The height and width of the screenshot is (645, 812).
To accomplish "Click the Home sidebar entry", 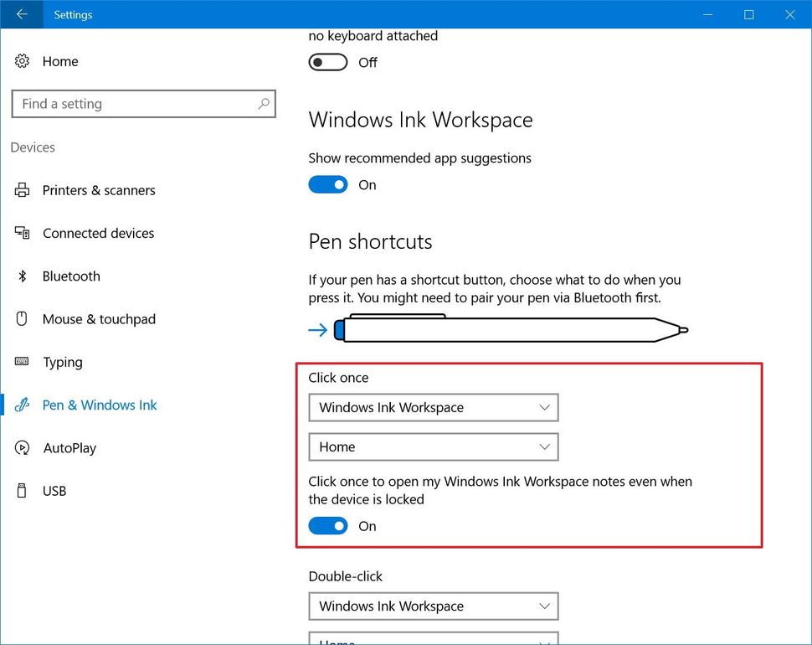I will (x=59, y=60).
